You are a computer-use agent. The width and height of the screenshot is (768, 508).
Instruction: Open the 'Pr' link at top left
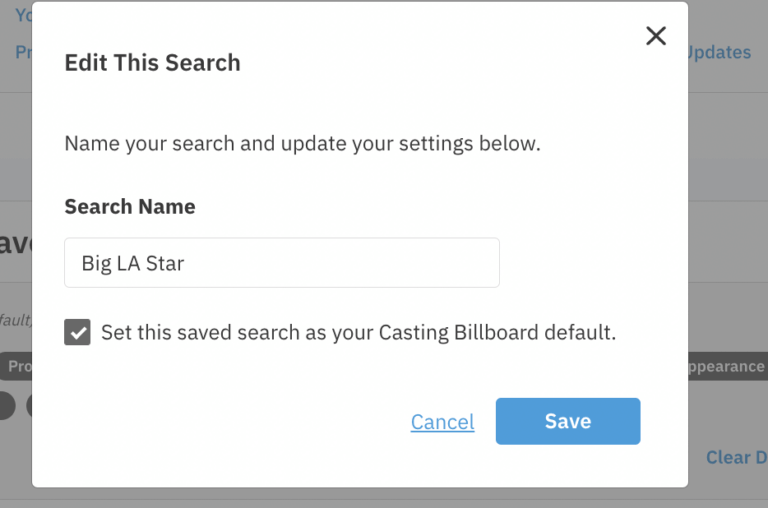click(x=24, y=52)
